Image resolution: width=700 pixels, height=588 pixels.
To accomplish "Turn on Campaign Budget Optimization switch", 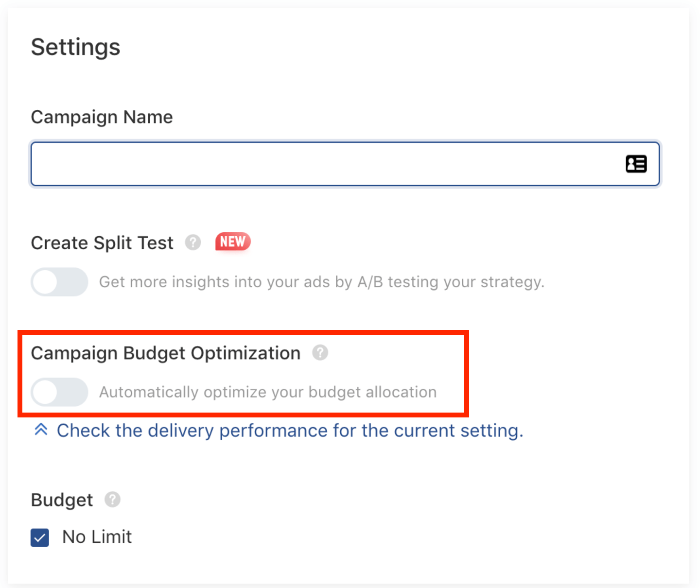I will [x=59, y=392].
